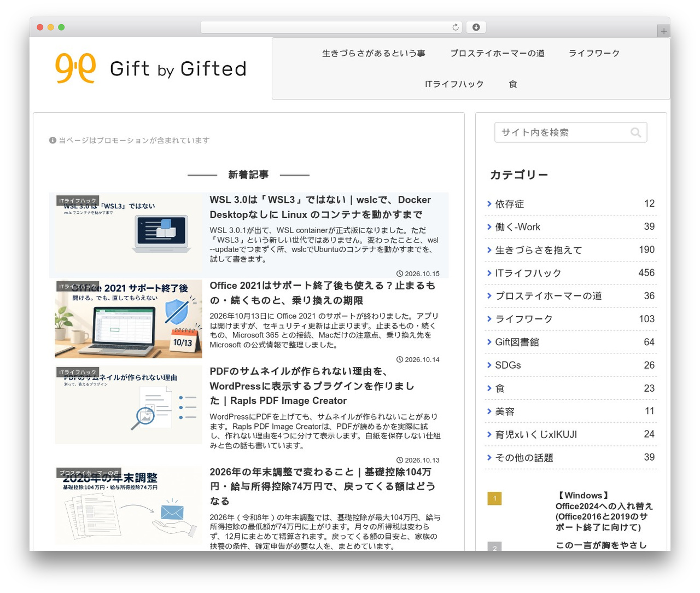The image size is (700, 593).
Task: Open the 食 menu item in header
Action: click(513, 84)
